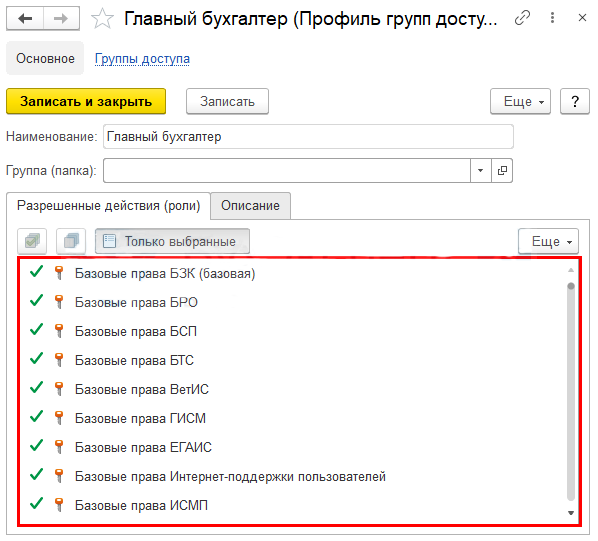Open the Еще menu next to help button
The width and height of the screenshot is (598, 541).
[x=520, y=101]
